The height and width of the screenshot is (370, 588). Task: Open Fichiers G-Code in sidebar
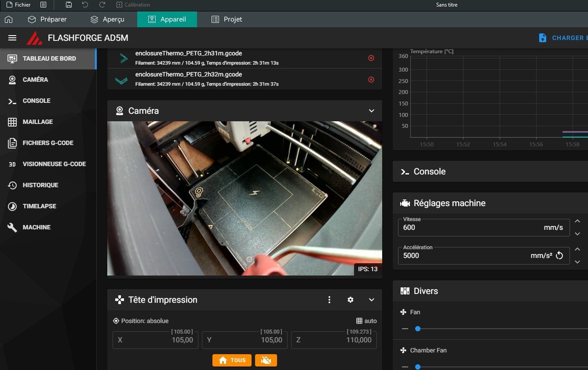(48, 143)
